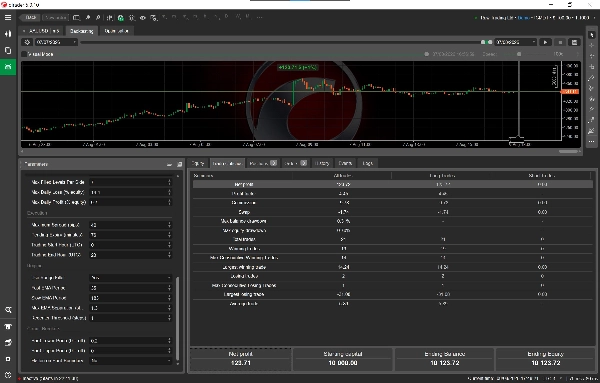Click the Back button in toolbar

tap(31, 18)
